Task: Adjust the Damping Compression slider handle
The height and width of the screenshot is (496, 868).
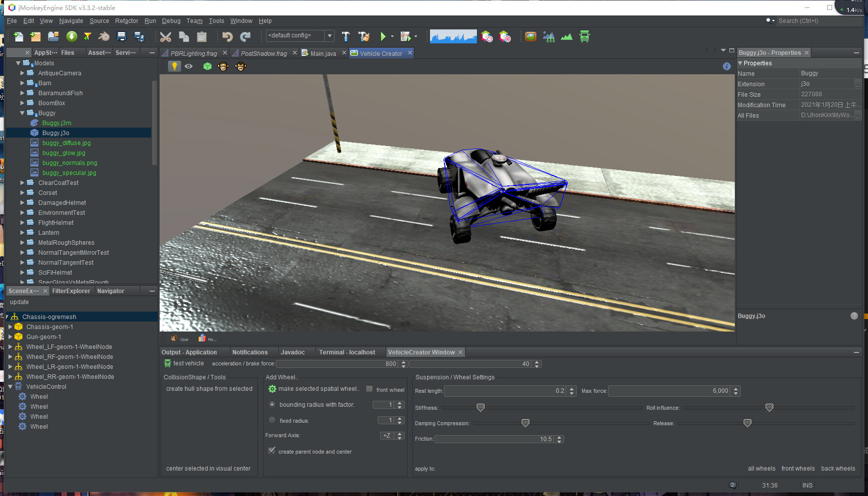Action: point(525,423)
